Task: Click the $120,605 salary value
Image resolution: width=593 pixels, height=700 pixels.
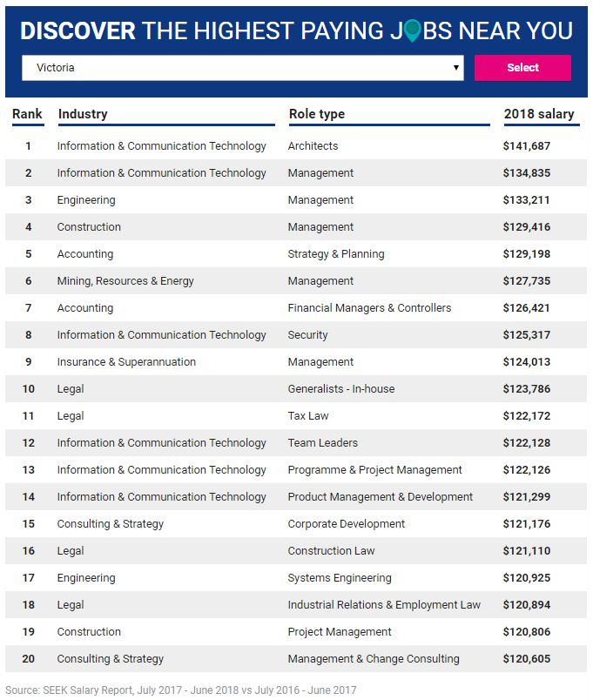Action: click(527, 659)
